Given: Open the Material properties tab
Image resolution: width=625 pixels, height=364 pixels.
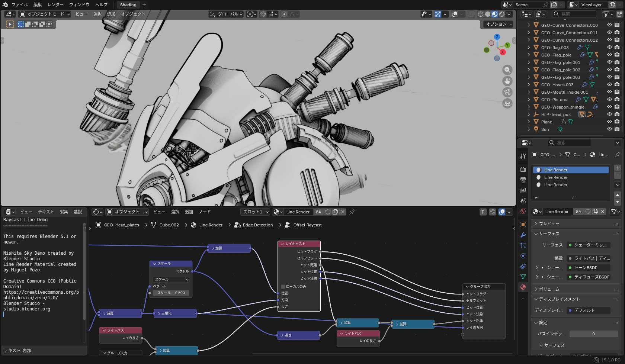Looking at the screenshot, I should click(523, 287).
